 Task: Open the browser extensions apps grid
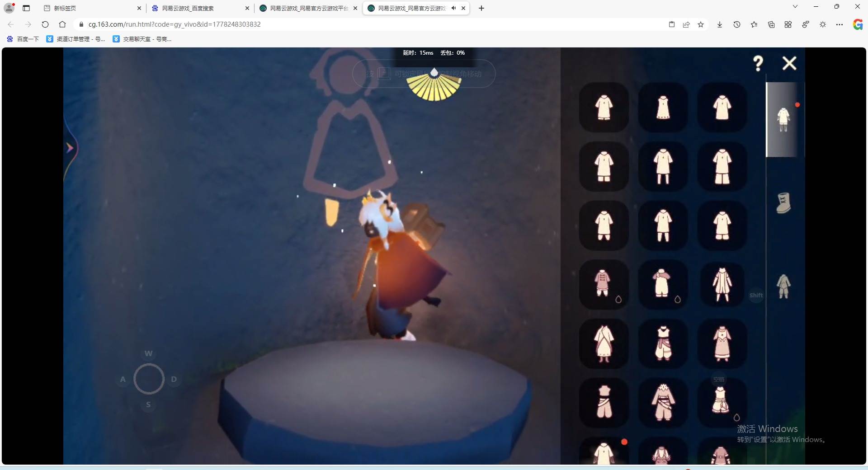(x=788, y=24)
